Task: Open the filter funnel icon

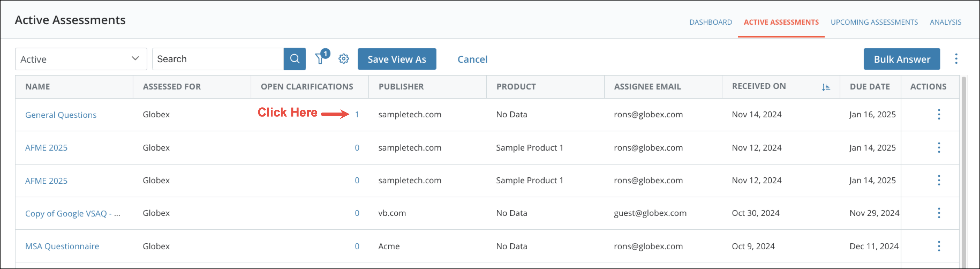Action: (320, 59)
